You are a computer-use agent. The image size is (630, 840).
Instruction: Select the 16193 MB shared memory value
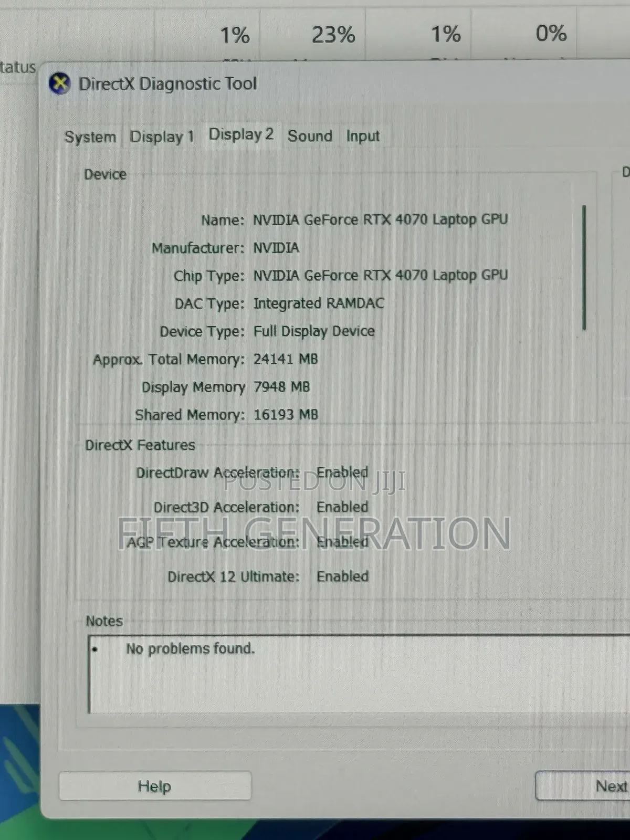coord(286,415)
